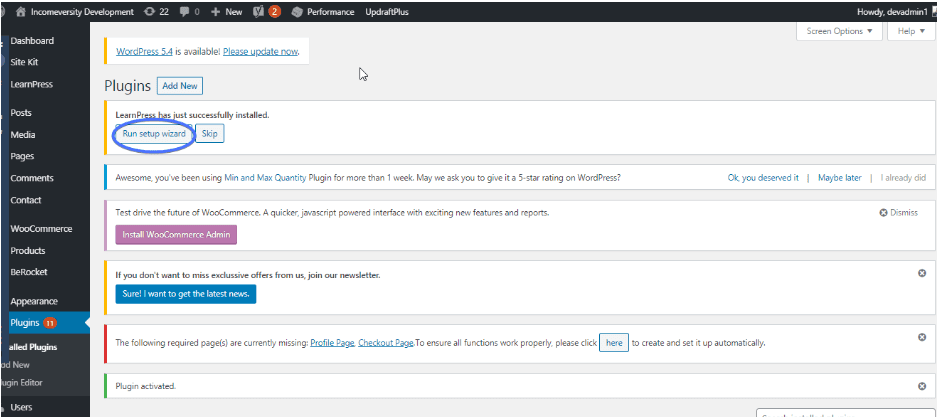Viewport: 941px width, 418px height.
Task: Close the Plugin activated notice
Action: coord(922,386)
